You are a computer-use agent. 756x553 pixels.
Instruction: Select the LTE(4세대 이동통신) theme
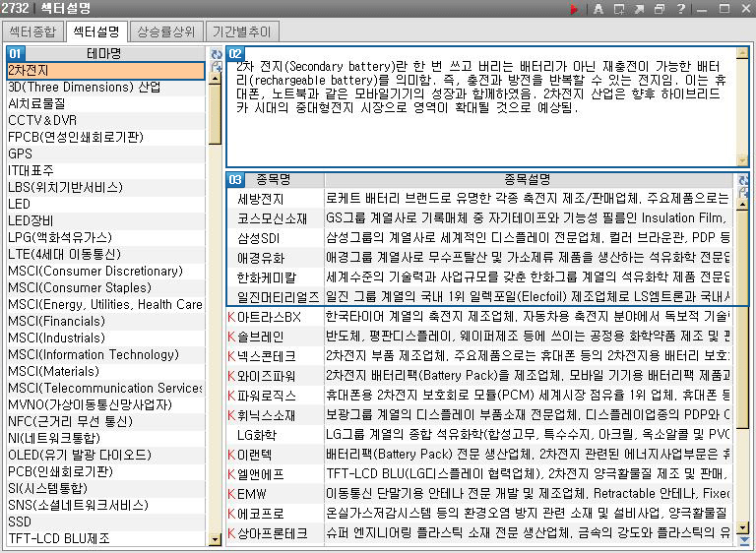(65, 254)
